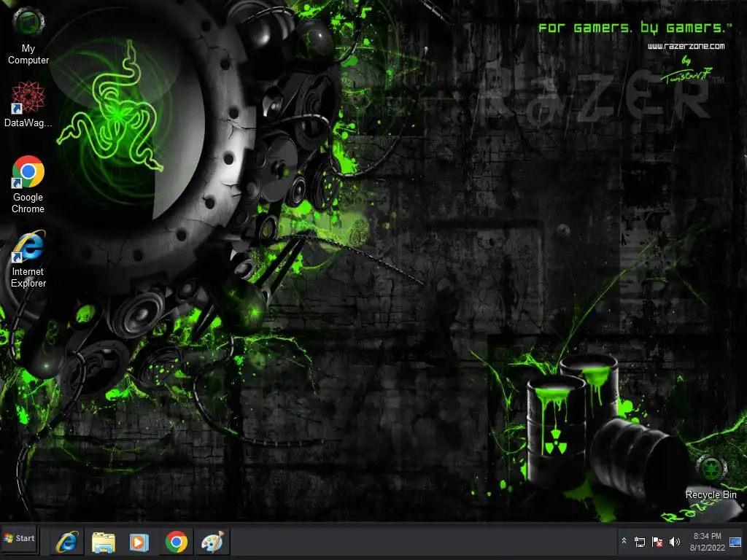Open the DataWag desktop shortcut
Image resolution: width=747 pixels, height=560 pixels.
(x=28, y=105)
